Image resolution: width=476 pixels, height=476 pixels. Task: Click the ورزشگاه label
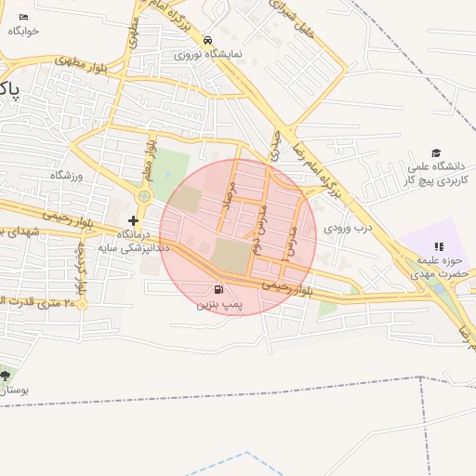66,176
